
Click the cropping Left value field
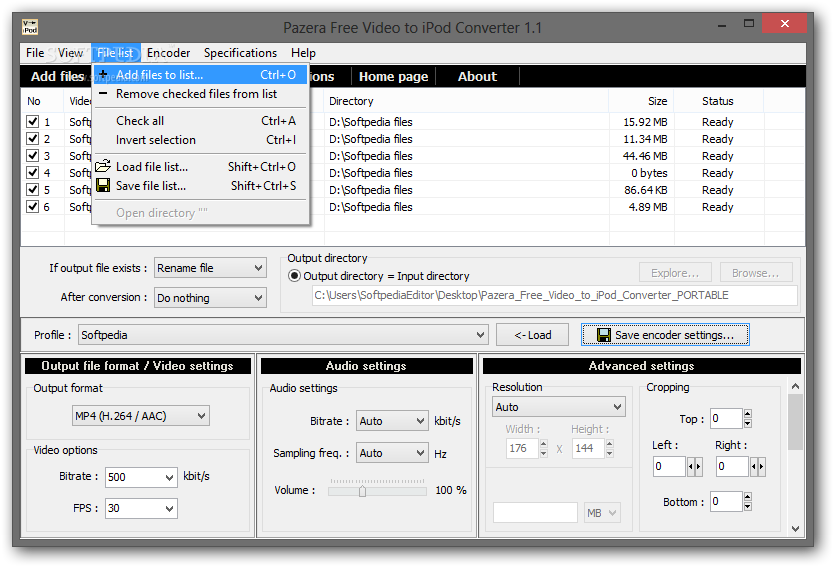click(669, 466)
